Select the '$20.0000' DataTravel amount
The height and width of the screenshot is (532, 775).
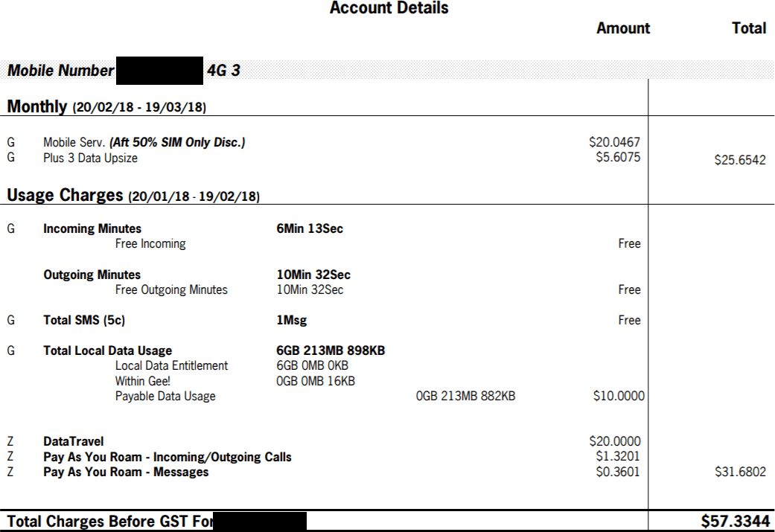615,441
